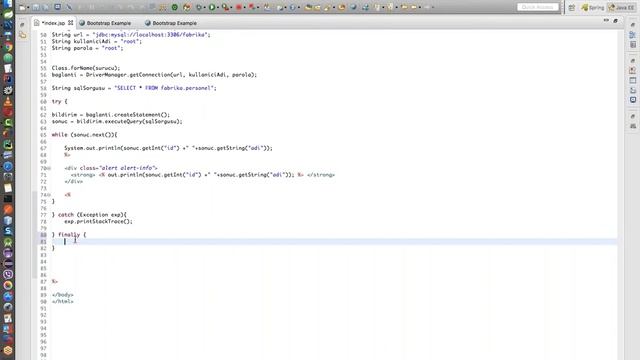Screen dimensions: 640x360
Task: Click the exp.printStackTrace() line
Action: [98, 222]
